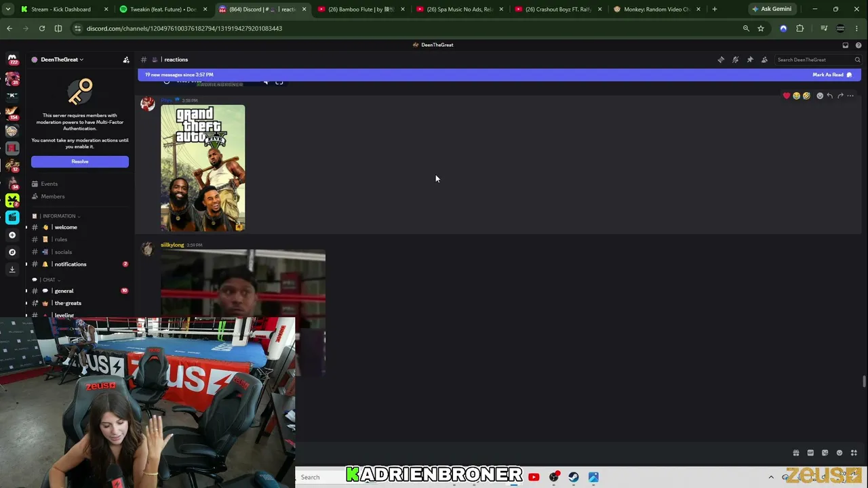The image size is (868, 488).
Task: Click the Resolve button
Action: (x=80, y=161)
